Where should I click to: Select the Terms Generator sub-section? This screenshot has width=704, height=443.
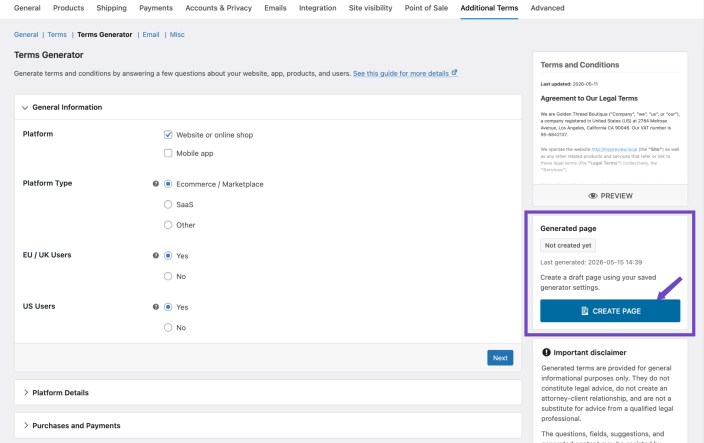(105, 35)
